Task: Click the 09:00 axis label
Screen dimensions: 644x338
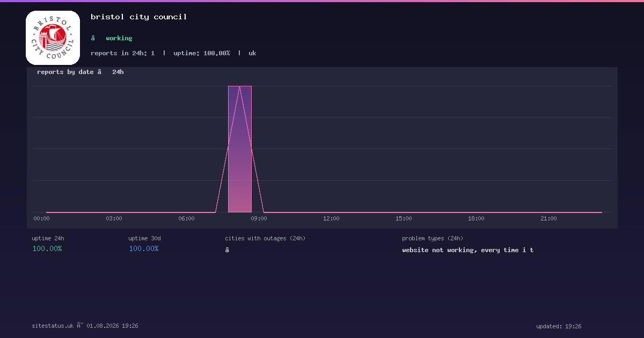Action: click(x=259, y=218)
